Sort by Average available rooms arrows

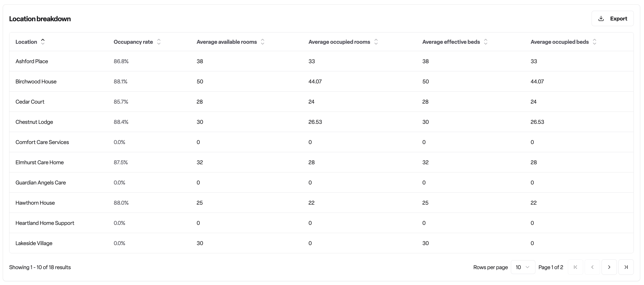[x=262, y=42]
